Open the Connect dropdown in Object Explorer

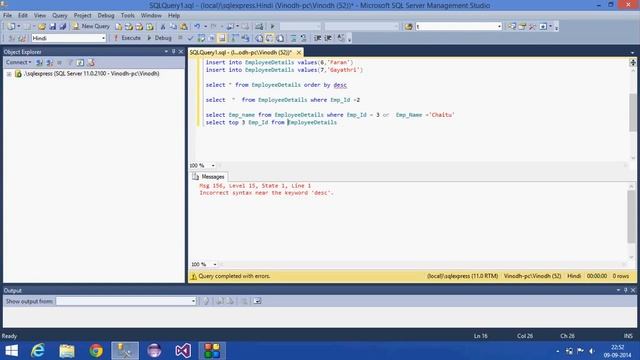18,62
